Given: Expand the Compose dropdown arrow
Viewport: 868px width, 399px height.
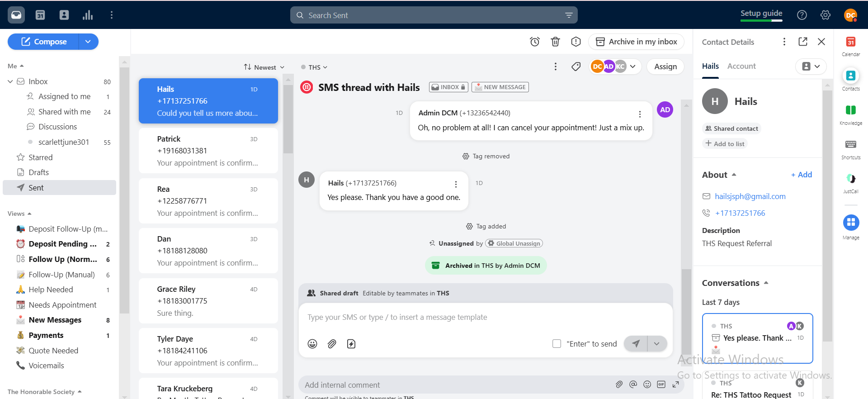Looking at the screenshot, I should click(x=88, y=42).
